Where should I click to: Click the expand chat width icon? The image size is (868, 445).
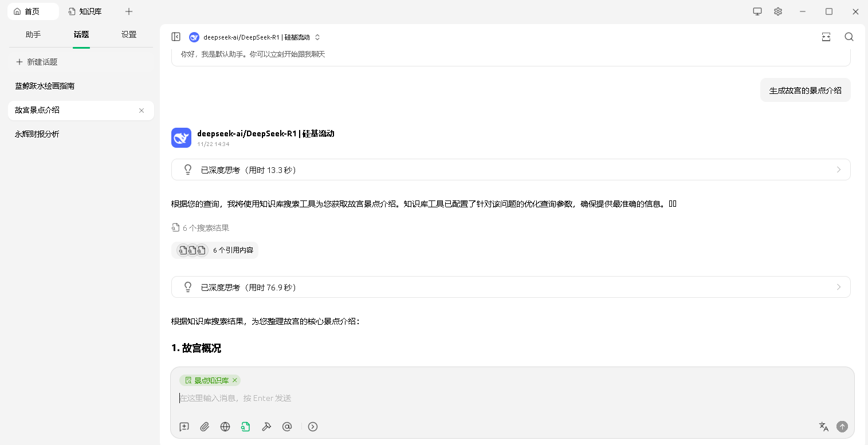pyautogui.click(x=826, y=37)
